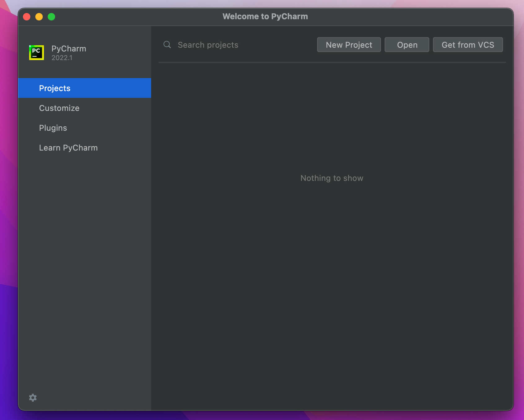Click the search magnifier icon

(x=167, y=45)
